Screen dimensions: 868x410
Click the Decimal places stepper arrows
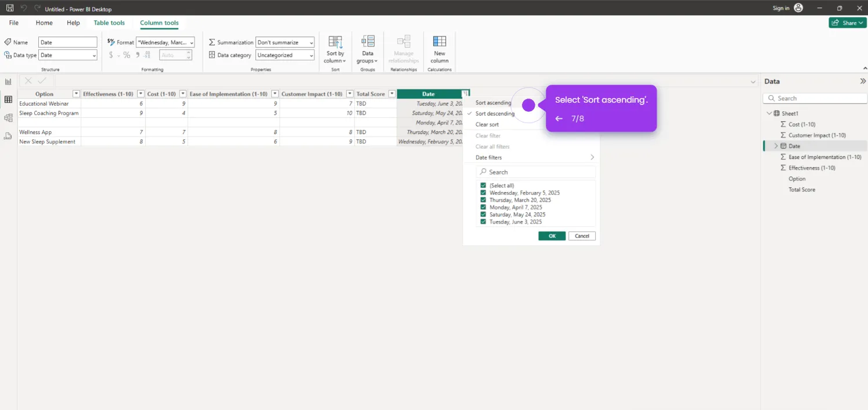point(189,55)
